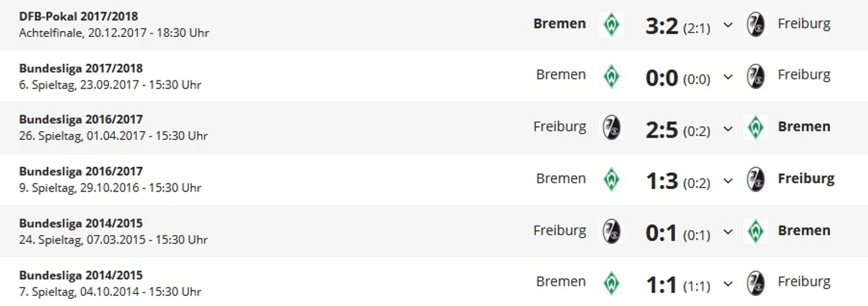Expand details of the 3:2 DFB-Pokal match

click(x=728, y=26)
